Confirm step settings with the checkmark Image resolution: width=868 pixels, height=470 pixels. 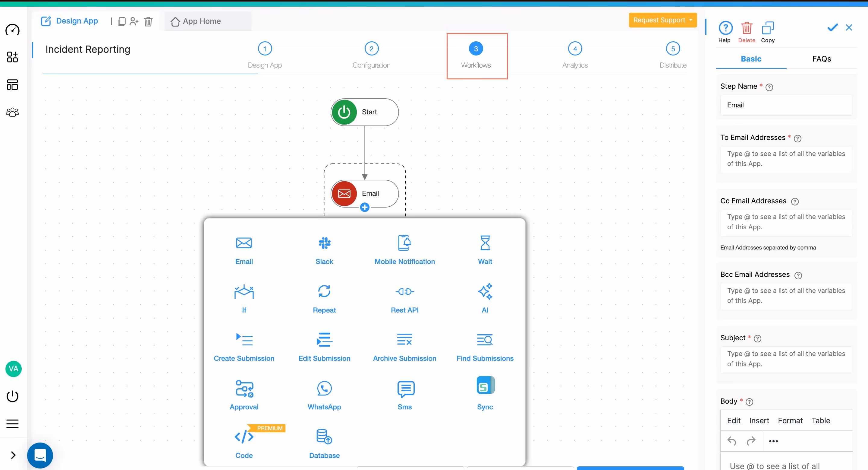pos(832,28)
